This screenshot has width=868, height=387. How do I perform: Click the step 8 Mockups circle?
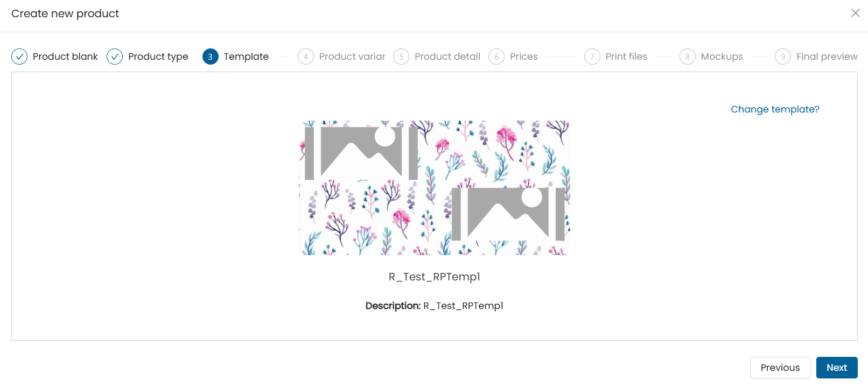pos(688,57)
